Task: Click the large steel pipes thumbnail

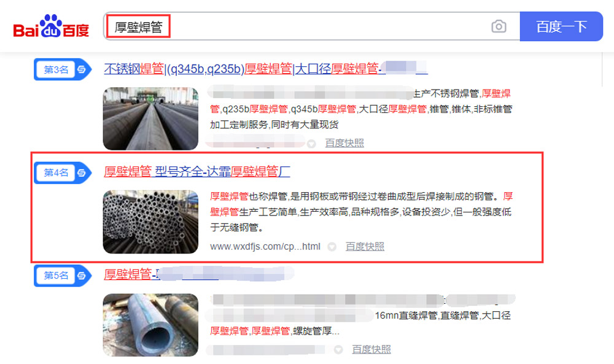Action: [151, 118]
